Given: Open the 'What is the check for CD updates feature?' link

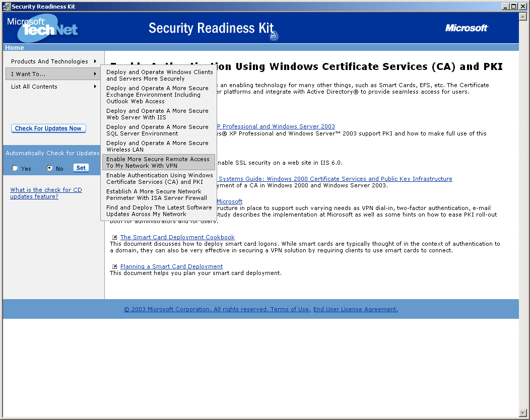Looking at the screenshot, I should pyautogui.click(x=46, y=193).
